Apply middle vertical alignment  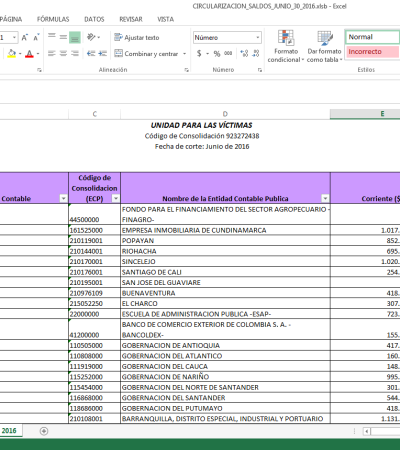tap(63, 37)
